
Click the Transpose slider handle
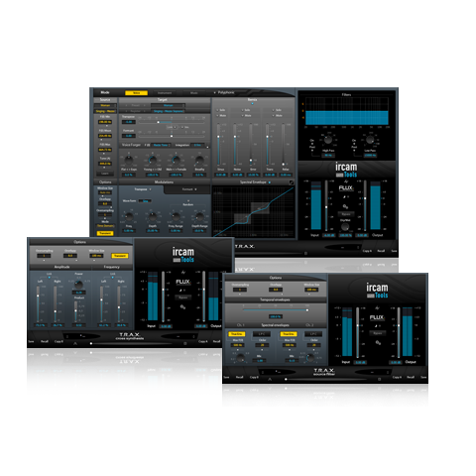coord(159,122)
